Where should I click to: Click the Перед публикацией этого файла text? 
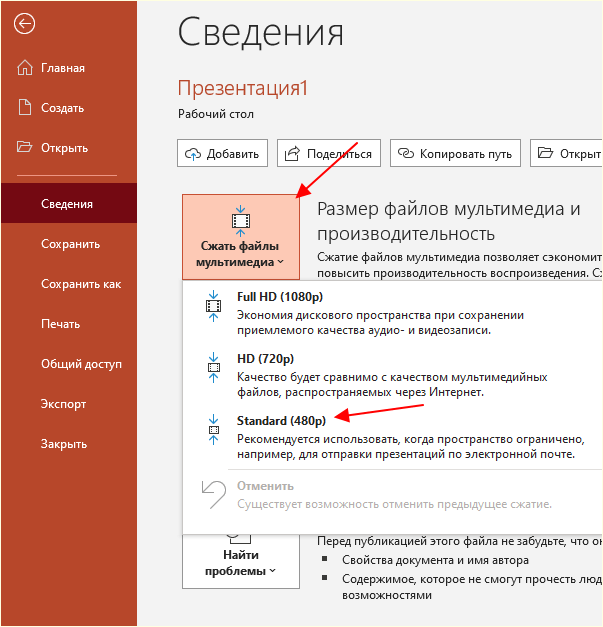[x=459, y=541]
